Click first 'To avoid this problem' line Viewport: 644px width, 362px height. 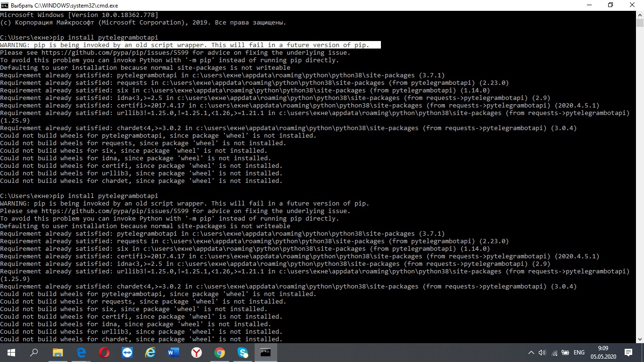pos(170,60)
